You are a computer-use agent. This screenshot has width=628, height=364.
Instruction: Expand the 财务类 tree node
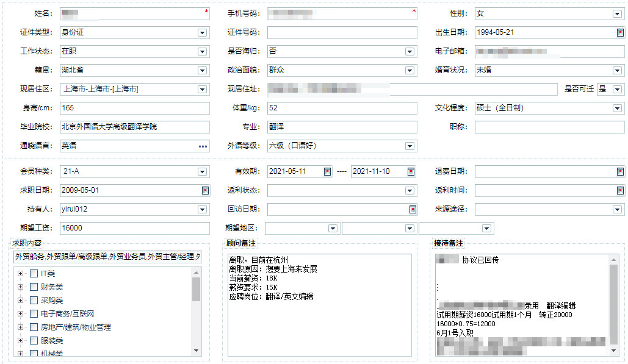click(x=20, y=287)
